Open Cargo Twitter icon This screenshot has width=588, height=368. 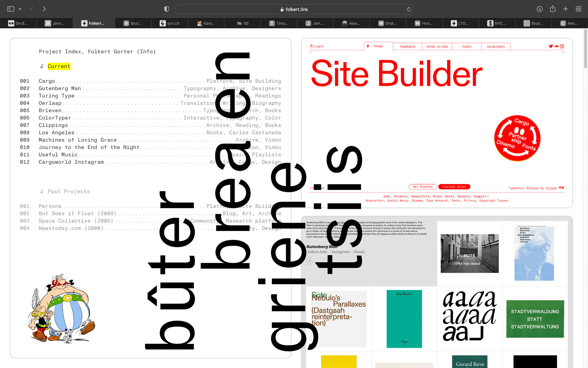pos(551,46)
